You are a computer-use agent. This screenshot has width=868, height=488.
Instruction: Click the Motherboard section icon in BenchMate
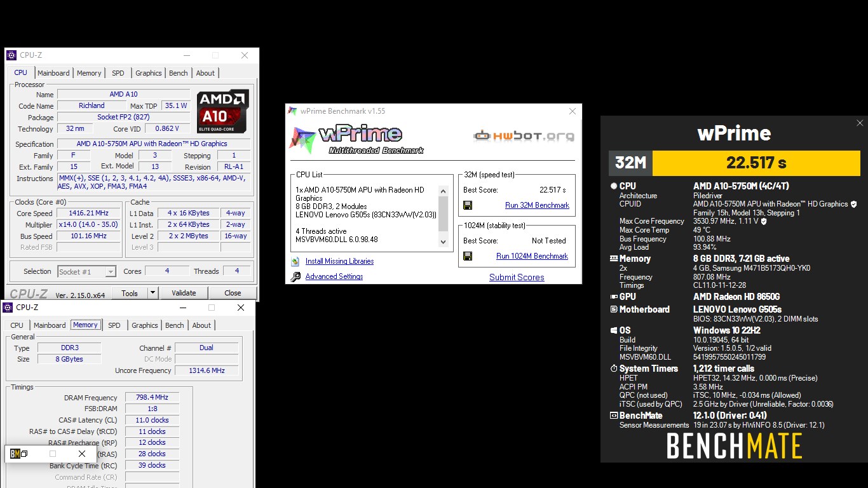click(x=613, y=309)
